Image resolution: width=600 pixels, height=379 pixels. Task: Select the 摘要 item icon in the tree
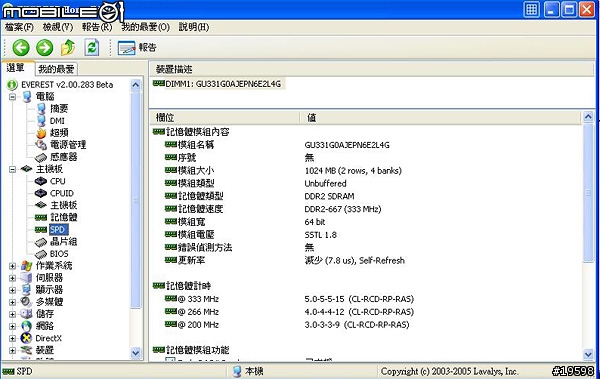[x=41, y=109]
